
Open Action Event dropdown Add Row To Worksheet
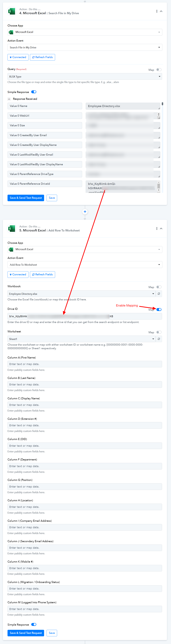coord(85,264)
